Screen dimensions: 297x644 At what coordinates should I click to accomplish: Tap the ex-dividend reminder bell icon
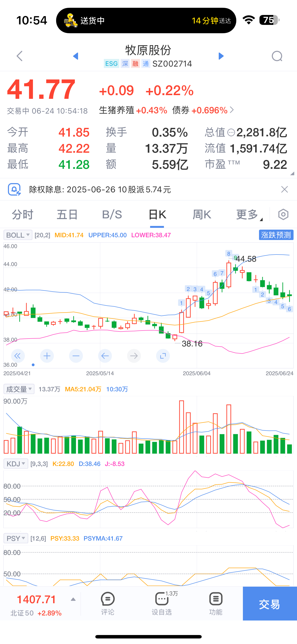[x=14, y=189]
